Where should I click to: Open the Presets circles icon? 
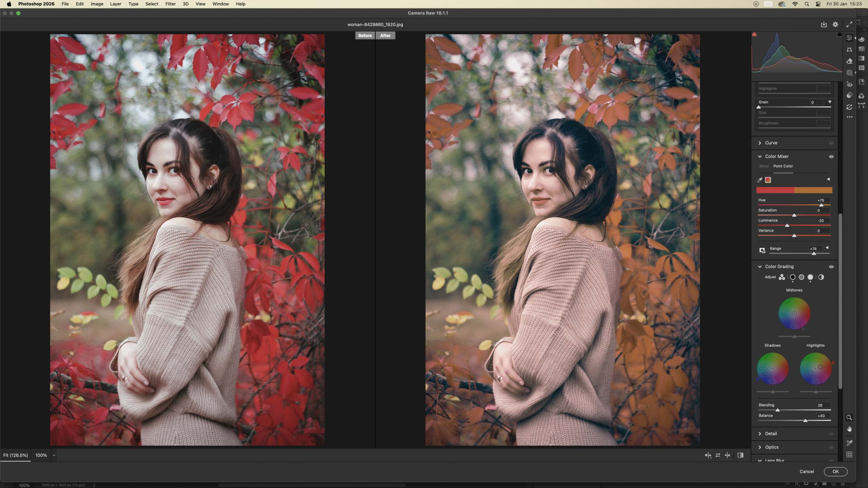[849, 96]
